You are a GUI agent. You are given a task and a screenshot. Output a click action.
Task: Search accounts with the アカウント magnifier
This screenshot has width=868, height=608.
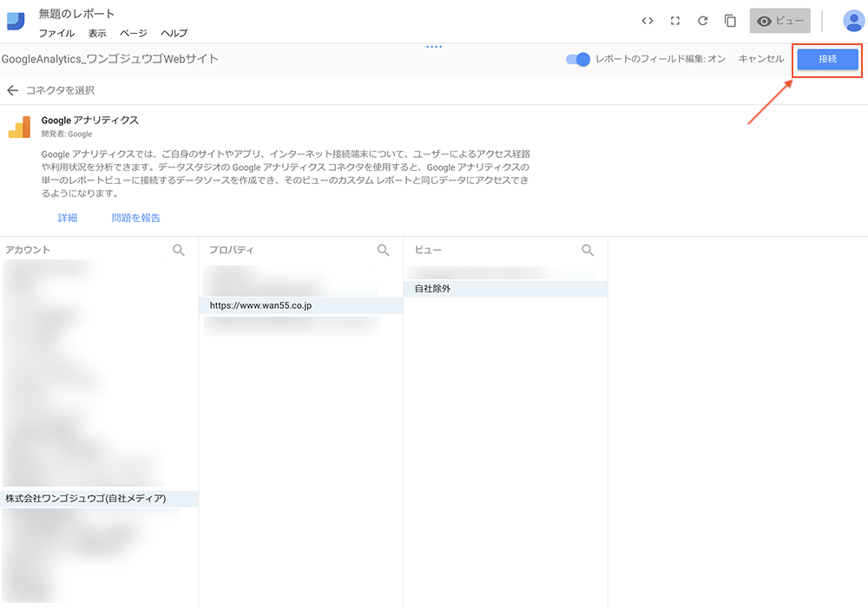coord(178,250)
